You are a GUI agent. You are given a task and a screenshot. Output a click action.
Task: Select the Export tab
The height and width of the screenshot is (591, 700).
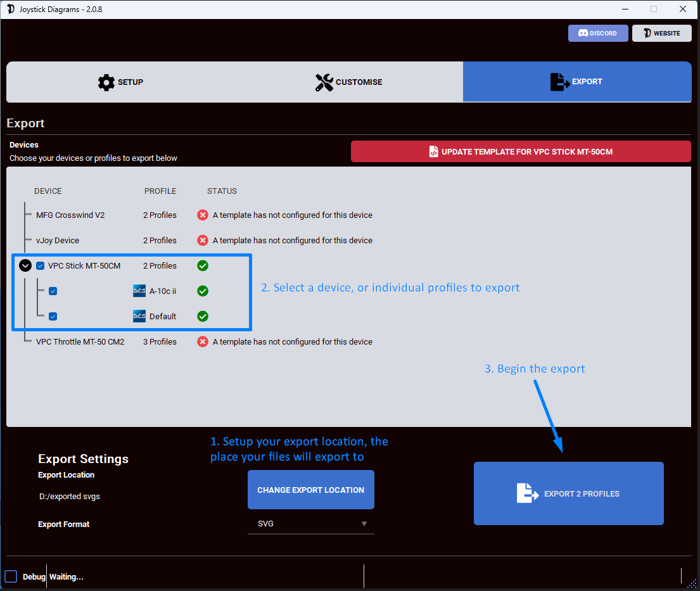pos(576,82)
